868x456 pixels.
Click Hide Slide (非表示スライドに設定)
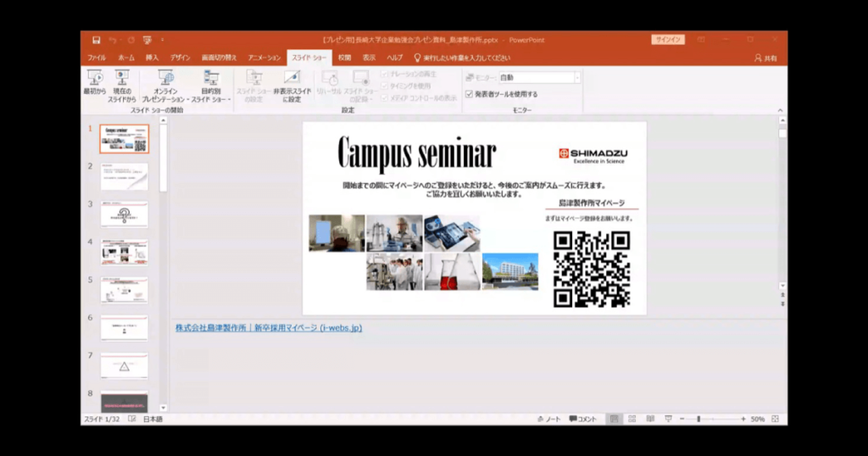point(292,86)
